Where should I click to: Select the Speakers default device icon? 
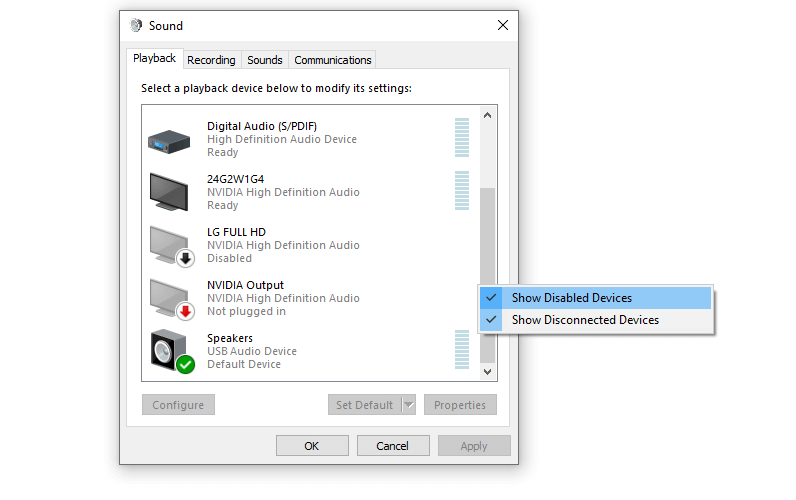pos(172,351)
